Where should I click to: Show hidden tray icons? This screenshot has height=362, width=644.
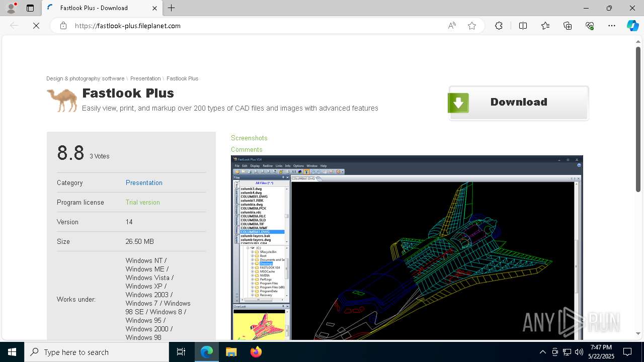pyautogui.click(x=542, y=352)
